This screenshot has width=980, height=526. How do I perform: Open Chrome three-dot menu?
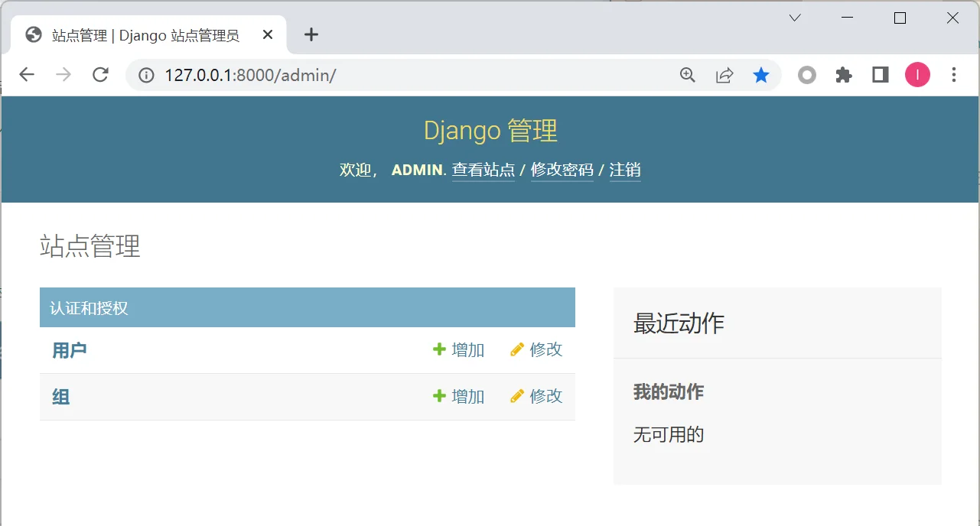click(954, 75)
